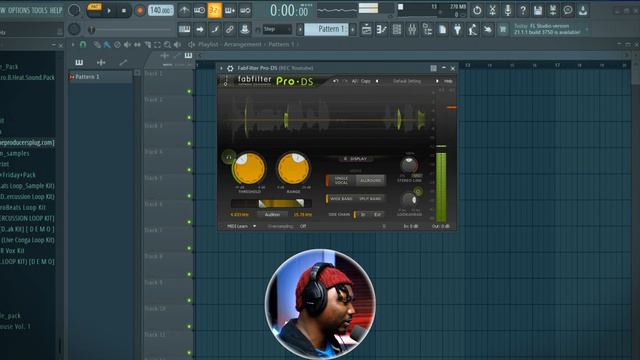
Task: Open the HELP menu
Action: [56, 10]
